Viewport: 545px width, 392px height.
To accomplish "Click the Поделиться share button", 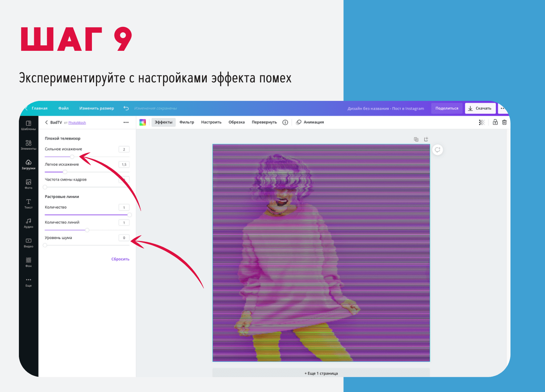I will 447,108.
